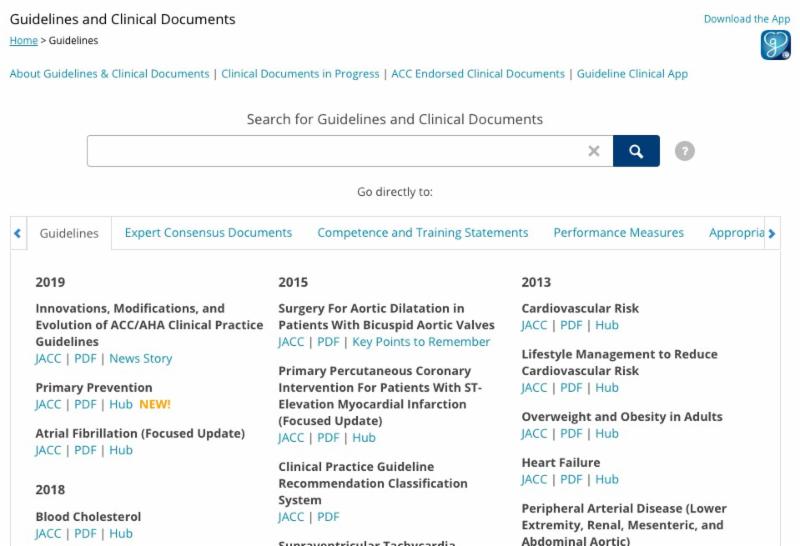Click the Guideline Clinical App icon

775,45
